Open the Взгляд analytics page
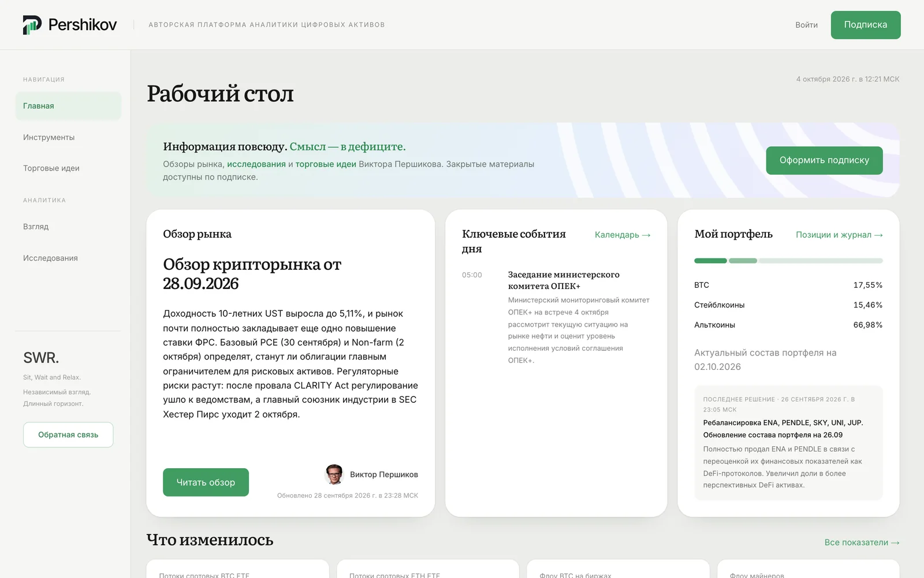 point(68,227)
